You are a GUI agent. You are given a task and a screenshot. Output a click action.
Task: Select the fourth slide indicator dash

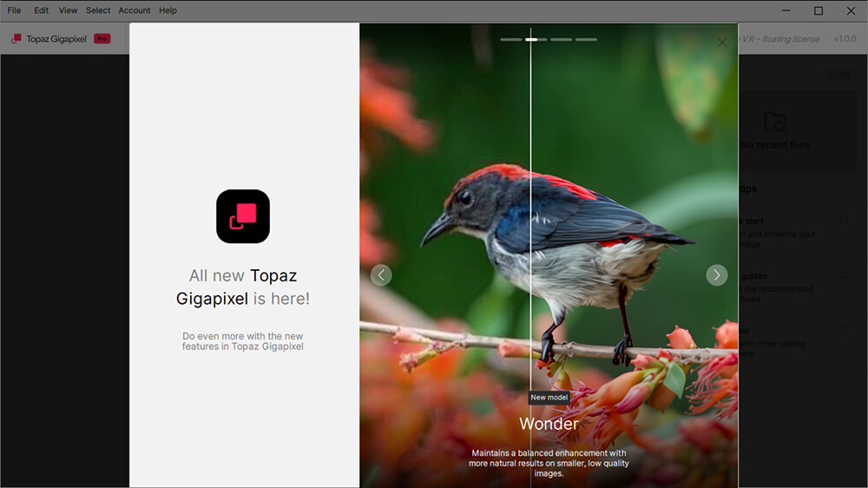(x=586, y=40)
